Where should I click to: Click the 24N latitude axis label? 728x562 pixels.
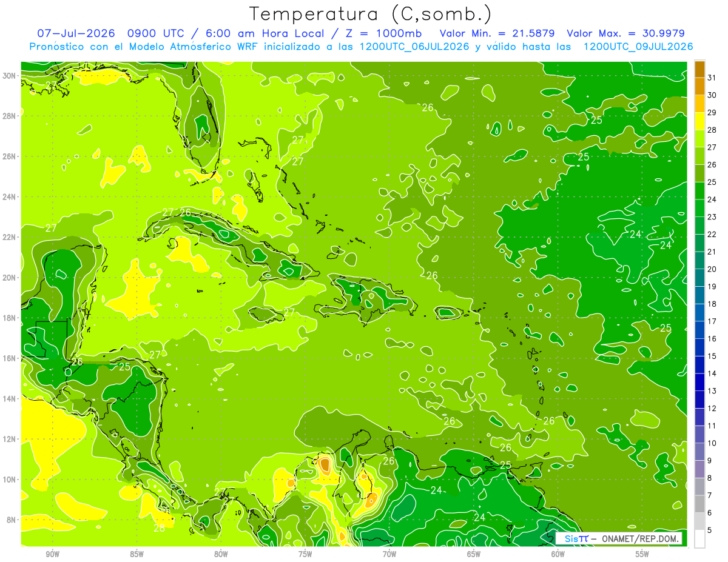tap(10, 197)
